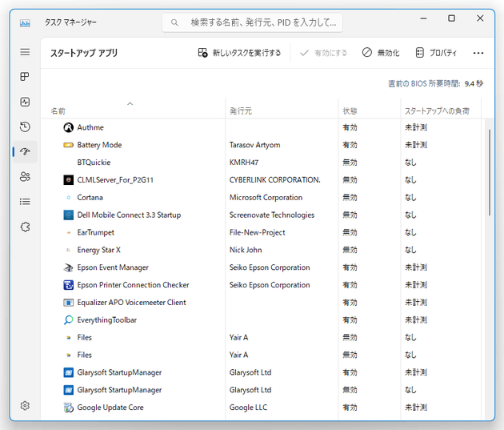Screen dimensions: 504x430
Task: Select the Battery Mode row name
Action: 99,145
